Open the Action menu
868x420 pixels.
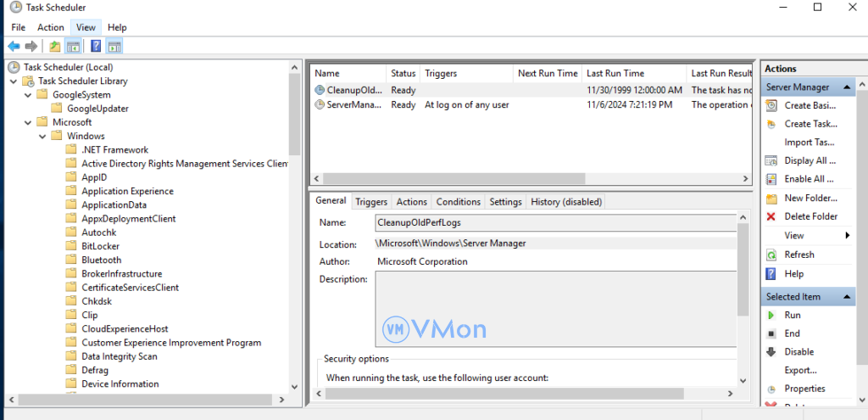tap(50, 27)
